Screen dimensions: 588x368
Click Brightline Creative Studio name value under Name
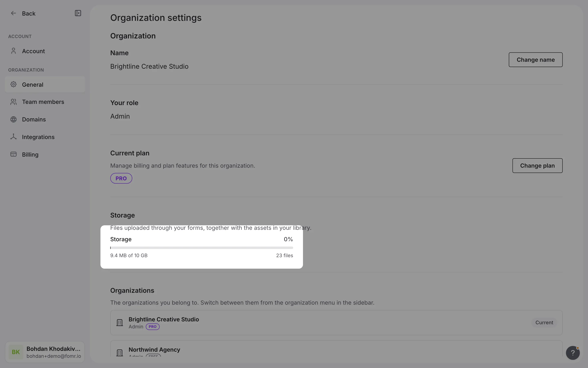tap(149, 66)
